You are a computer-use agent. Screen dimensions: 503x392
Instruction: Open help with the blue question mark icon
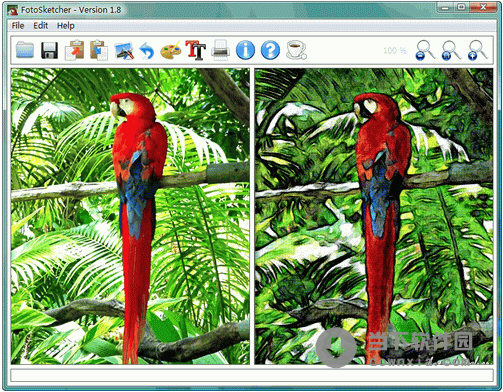(x=270, y=50)
